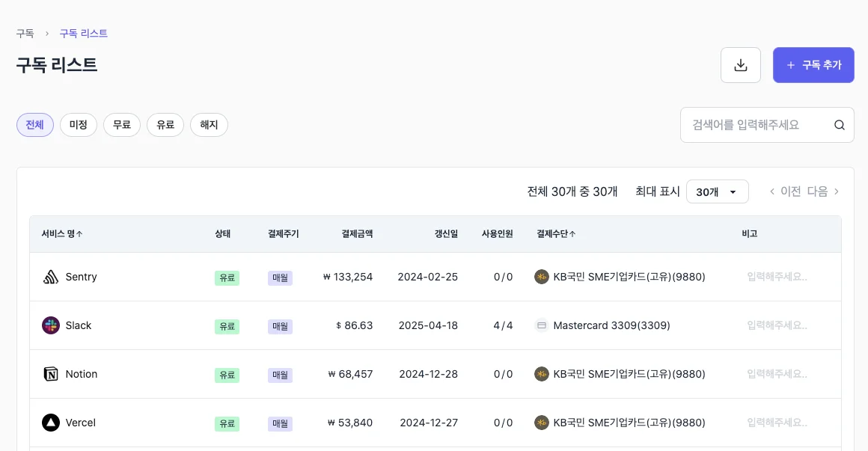Enable the 해지 status filter
Image resolution: width=868 pixels, height=451 pixels.
click(x=209, y=125)
